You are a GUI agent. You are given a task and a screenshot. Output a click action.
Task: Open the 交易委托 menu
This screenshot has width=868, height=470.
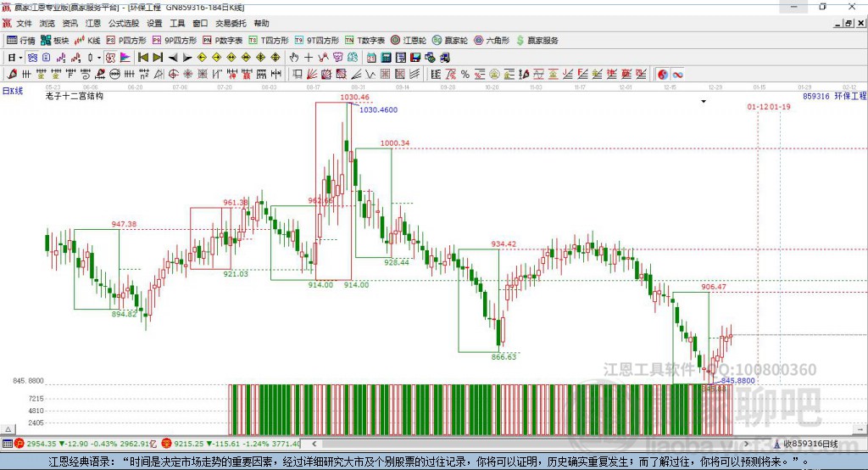231,23
